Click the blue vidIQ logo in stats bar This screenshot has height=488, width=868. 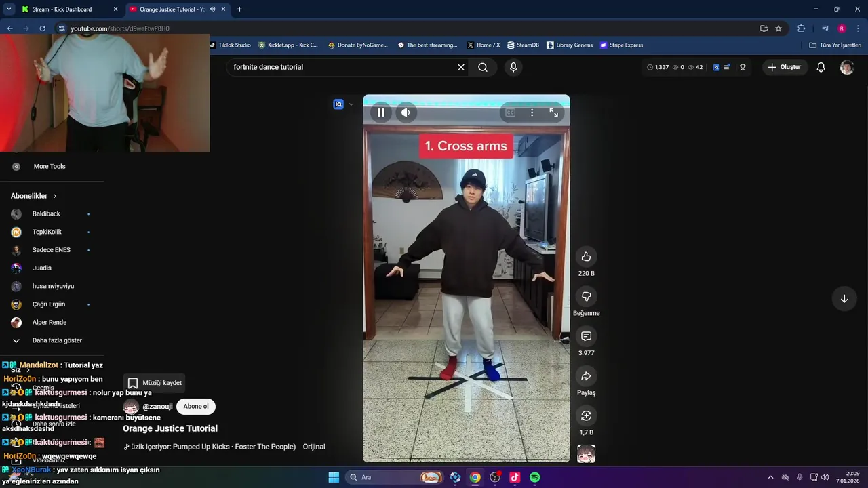[716, 67]
